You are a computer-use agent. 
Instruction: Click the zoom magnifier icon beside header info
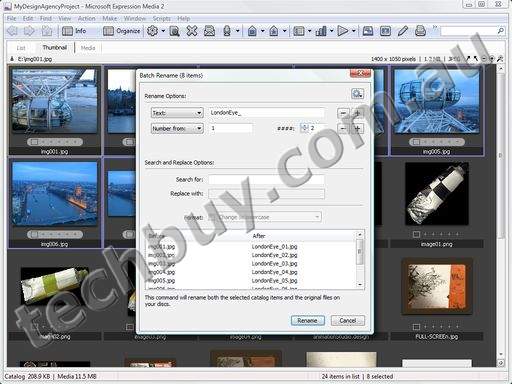tap(500, 59)
